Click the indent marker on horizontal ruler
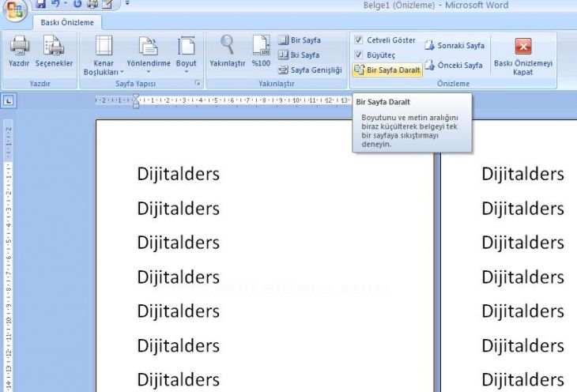Viewport: 577px width, 392px height. tap(136, 100)
